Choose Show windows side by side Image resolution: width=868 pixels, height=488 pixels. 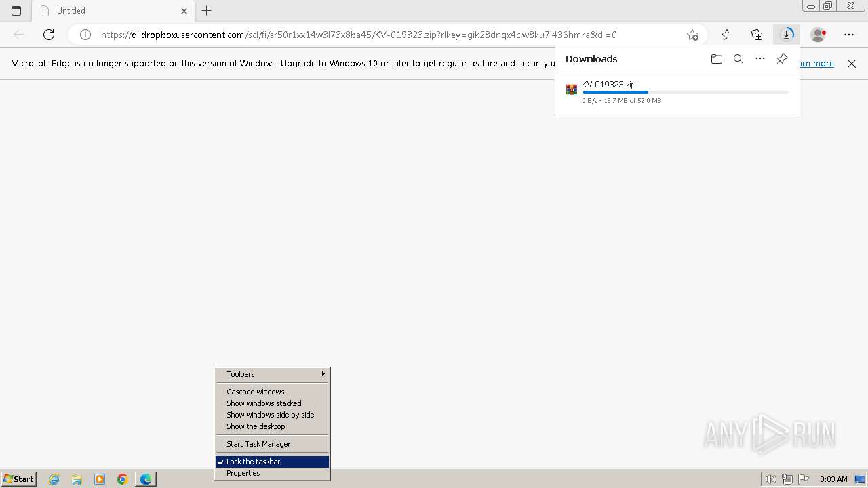click(272, 415)
